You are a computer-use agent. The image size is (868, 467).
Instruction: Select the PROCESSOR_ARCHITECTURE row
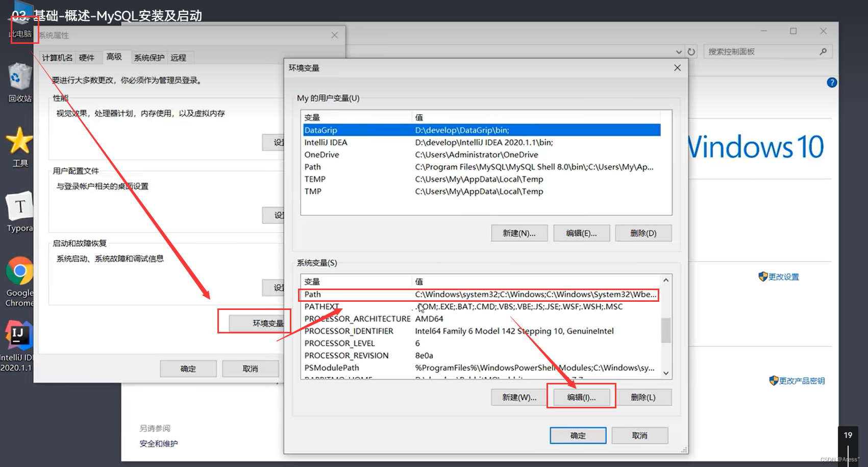pyautogui.click(x=481, y=319)
